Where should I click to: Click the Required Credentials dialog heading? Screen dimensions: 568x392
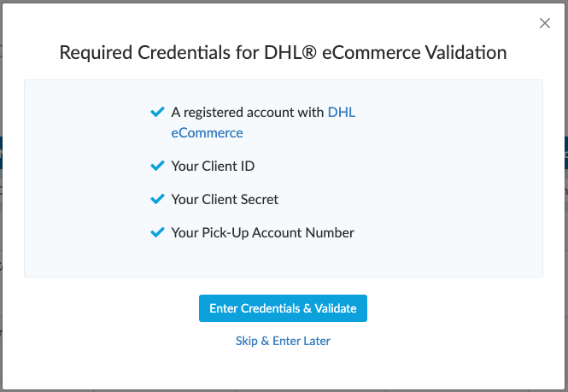[283, 53]
